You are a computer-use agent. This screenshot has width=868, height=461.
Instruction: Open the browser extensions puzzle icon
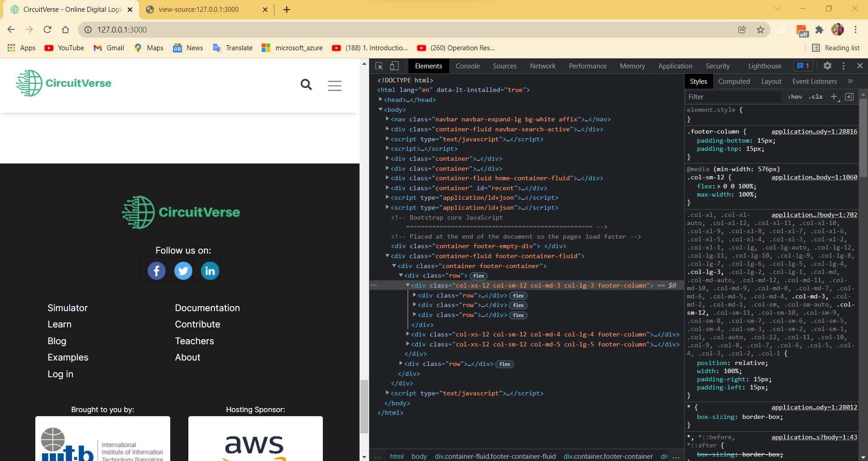point(819,30)
